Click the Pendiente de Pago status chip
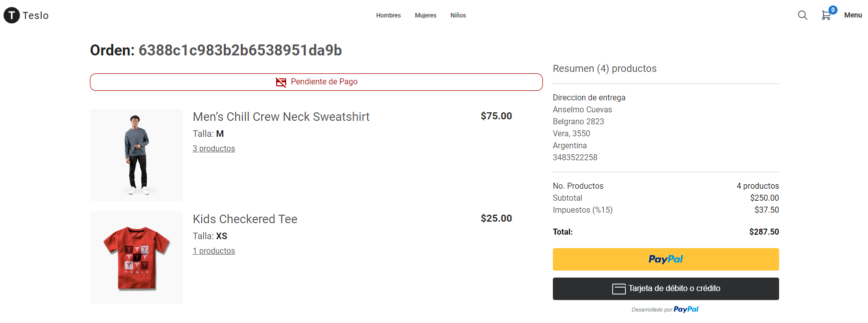 coord(316,82)
